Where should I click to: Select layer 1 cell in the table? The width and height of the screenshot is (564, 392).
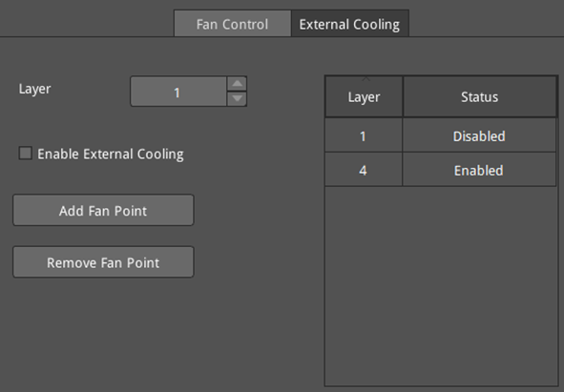click(x=364, y=135)
